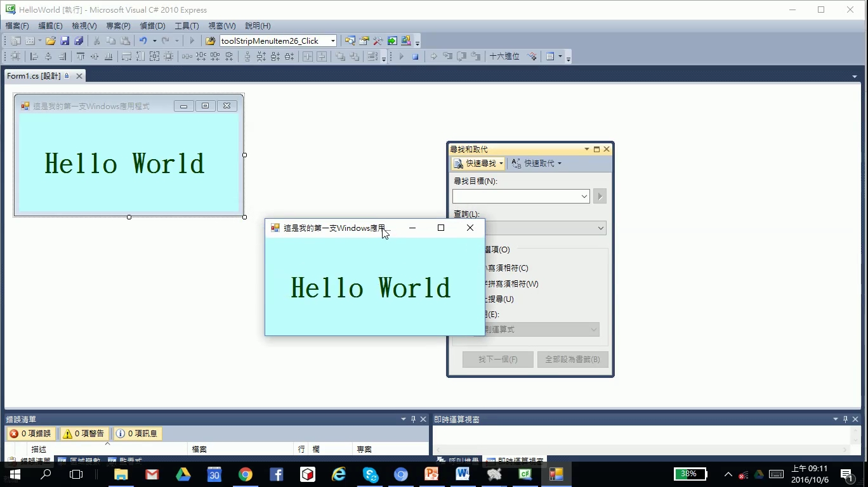Click the Save floppy disk icon
Viewport: 868px width, 487px height.
(x=65, y=41)
